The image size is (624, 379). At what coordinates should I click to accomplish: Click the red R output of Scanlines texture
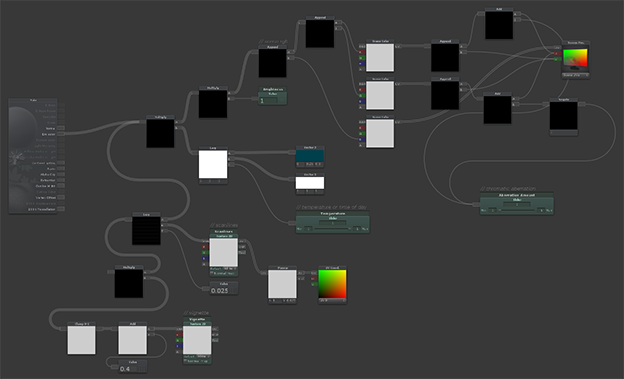tap(205, 247)
